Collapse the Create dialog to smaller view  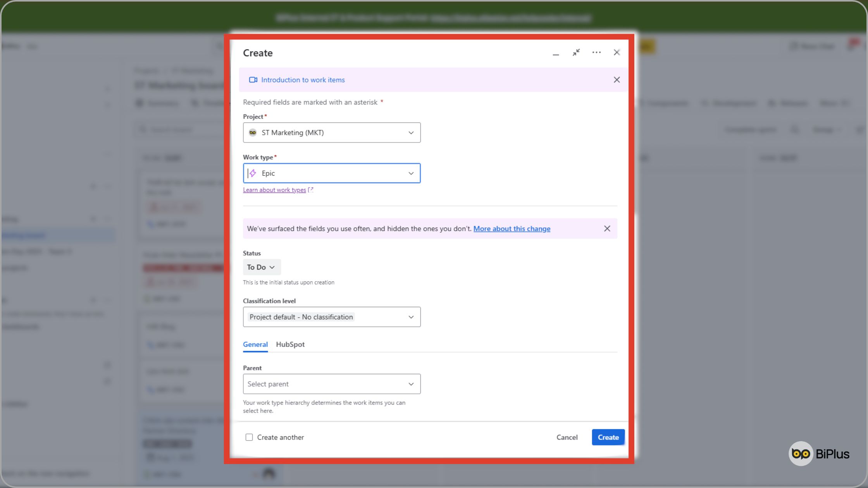coord(576,52)
